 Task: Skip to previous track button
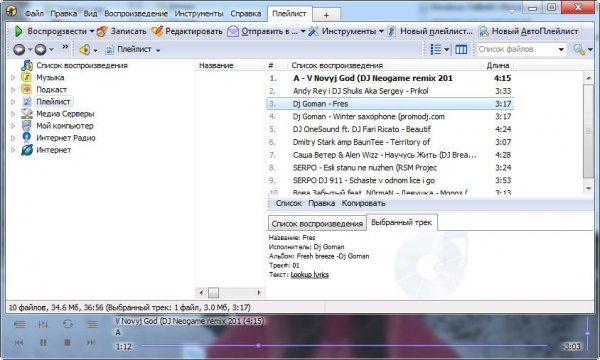(19, 342)
